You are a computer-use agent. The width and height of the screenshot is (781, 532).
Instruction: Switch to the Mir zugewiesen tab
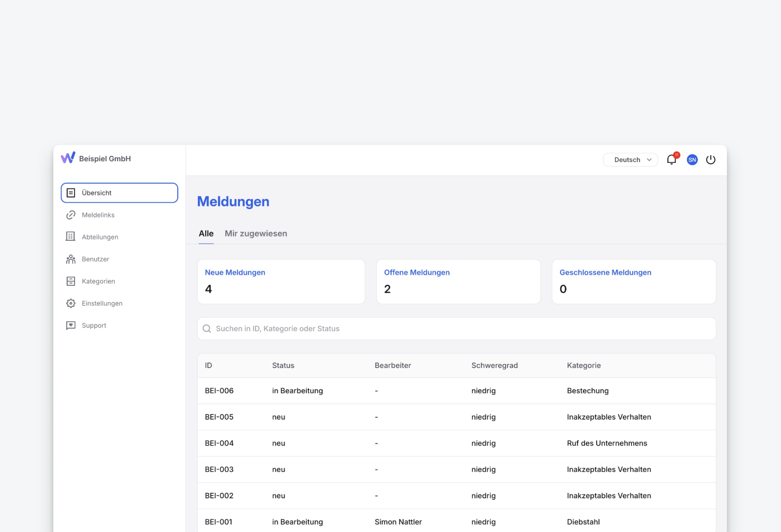(x=256, y=233)
